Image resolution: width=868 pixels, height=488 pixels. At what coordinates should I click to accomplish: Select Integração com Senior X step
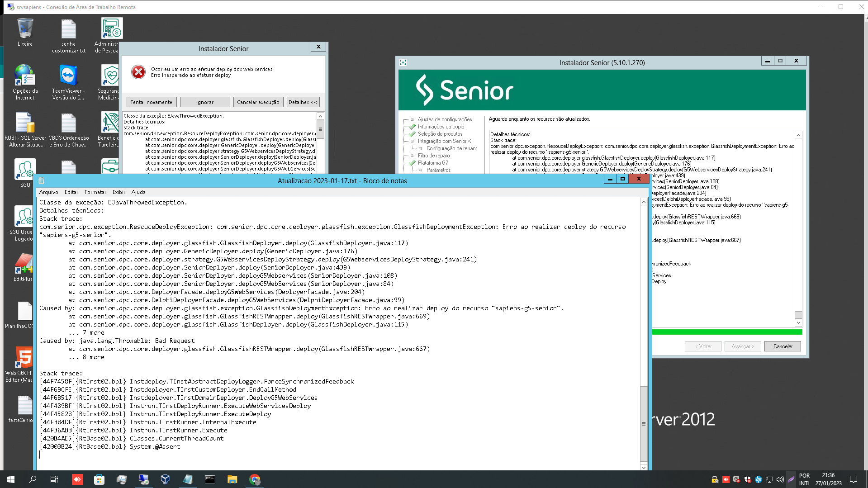(444, 141)
